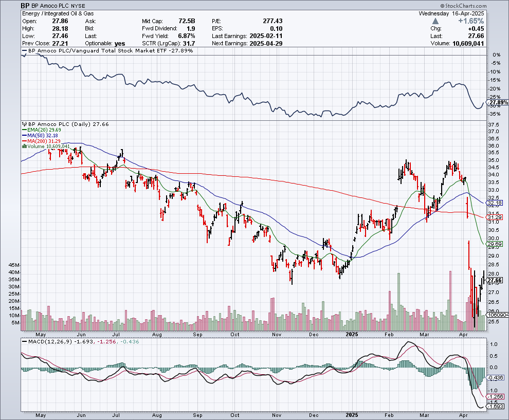Viewport: 509px width, 420px height.
Task: Click the Jul label on MACD panel axis
Action: click(116, 415)
